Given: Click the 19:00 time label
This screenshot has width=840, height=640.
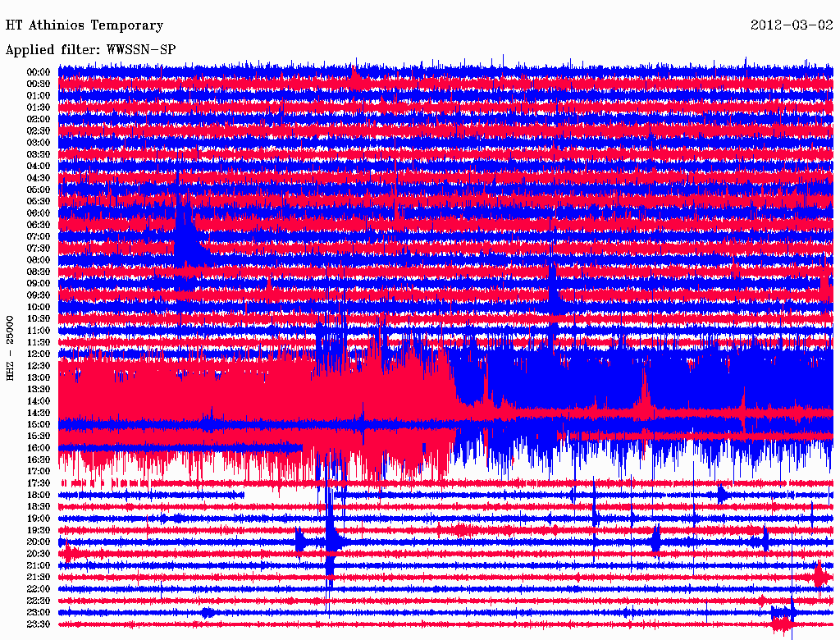Looking at the screenshot, I should pos(39,519).
